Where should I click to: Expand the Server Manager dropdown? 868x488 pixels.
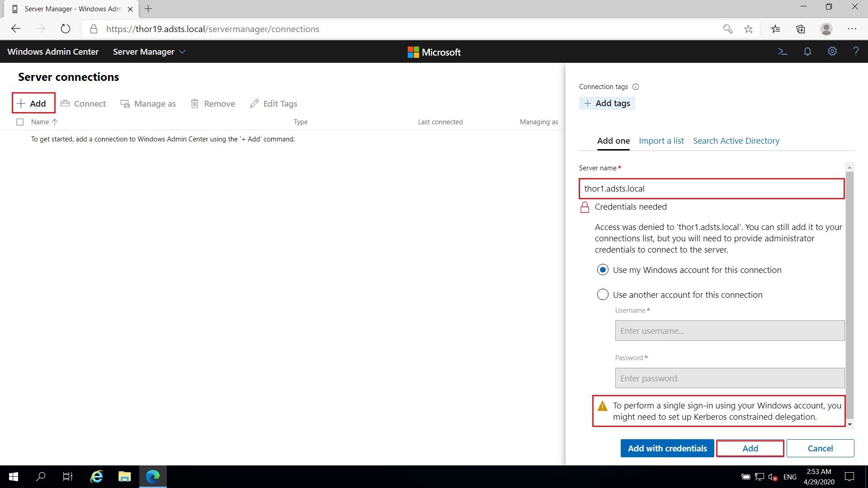(x=149, y=52)
